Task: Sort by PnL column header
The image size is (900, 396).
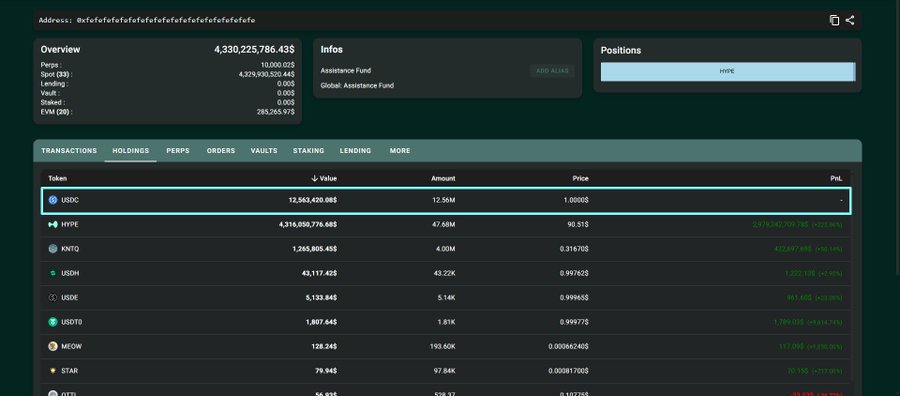Action: point(836,178)
